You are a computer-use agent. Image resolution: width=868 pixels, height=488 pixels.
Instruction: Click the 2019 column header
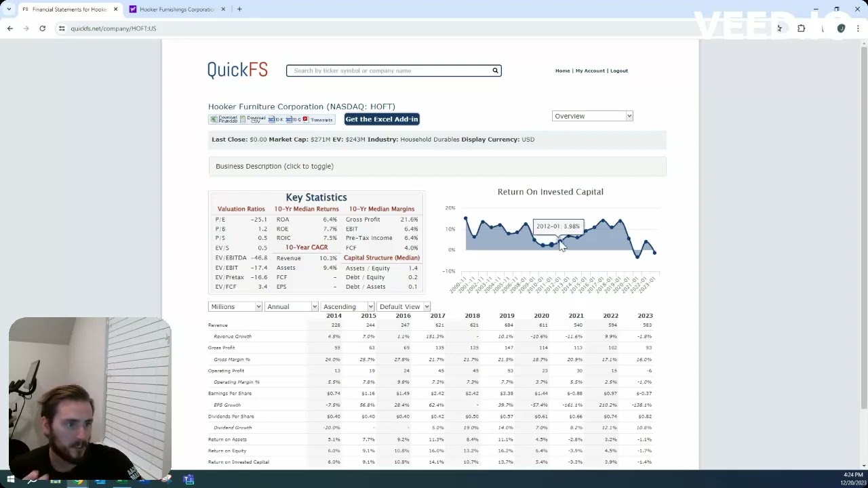pyautogui.click(x=507, y=316)
